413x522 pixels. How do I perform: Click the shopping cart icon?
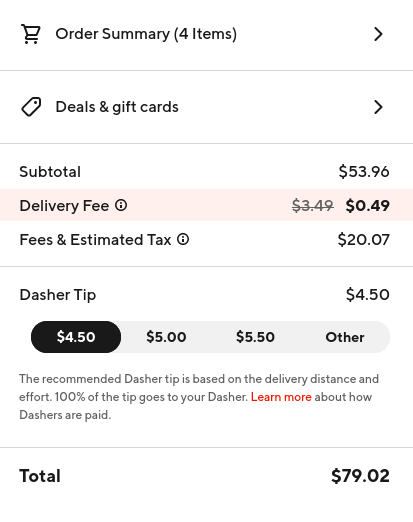coord(31,34)
